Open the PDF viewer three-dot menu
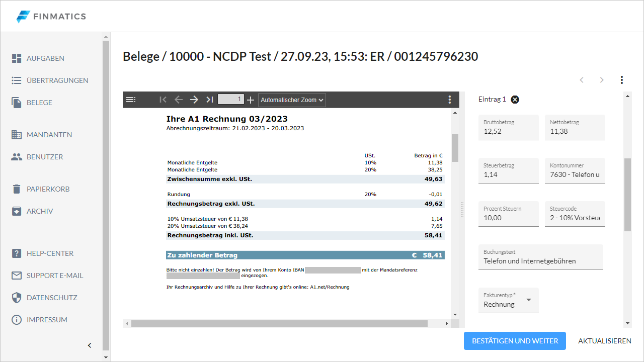 tap(450, 100)
